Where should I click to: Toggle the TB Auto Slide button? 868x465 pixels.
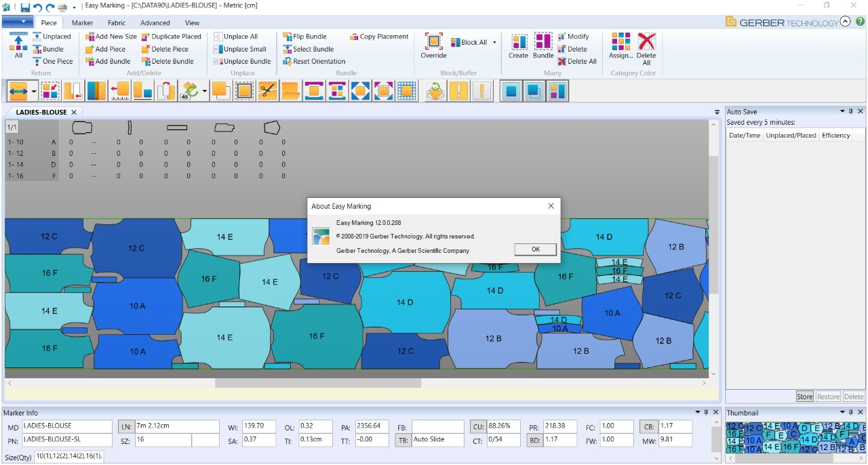tap(402, 440)
